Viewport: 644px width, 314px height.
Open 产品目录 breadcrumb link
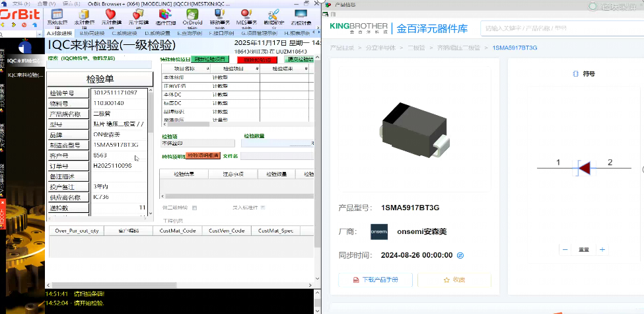pos(341,48)
